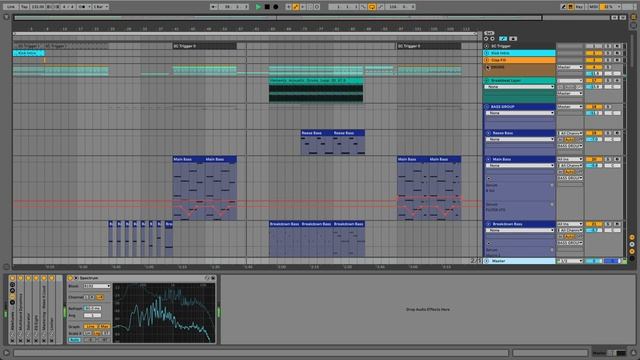640x360 pixels.
Task: Select the Elements Acoustic Drums Loop clip
Action: tap(316, 91)
